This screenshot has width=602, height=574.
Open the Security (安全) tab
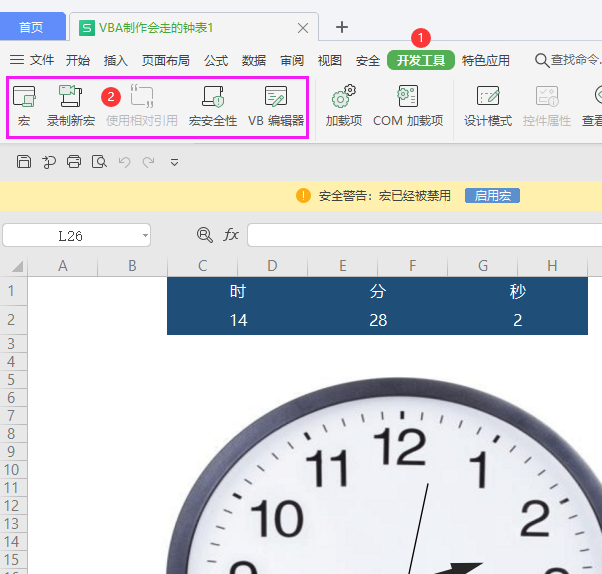367,60
